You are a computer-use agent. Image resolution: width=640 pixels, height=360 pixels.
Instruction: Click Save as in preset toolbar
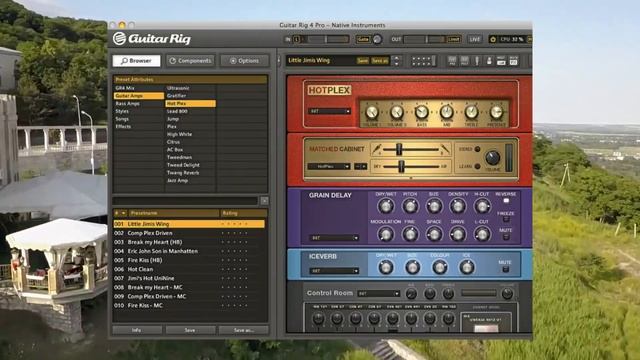[x=380, y=61]
